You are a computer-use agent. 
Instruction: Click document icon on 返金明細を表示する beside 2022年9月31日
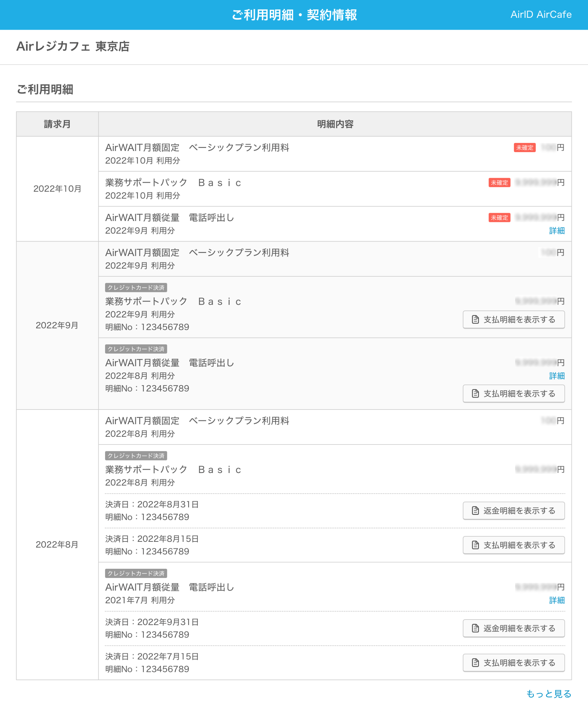click(476, 628)
